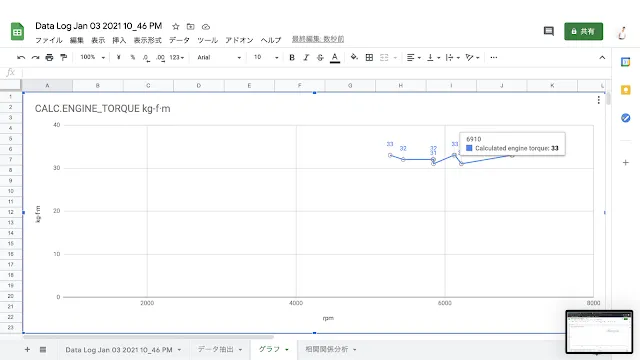Open the 表示 menu
The width and height of the screenshot is (640, 360).
click(98, 40)
